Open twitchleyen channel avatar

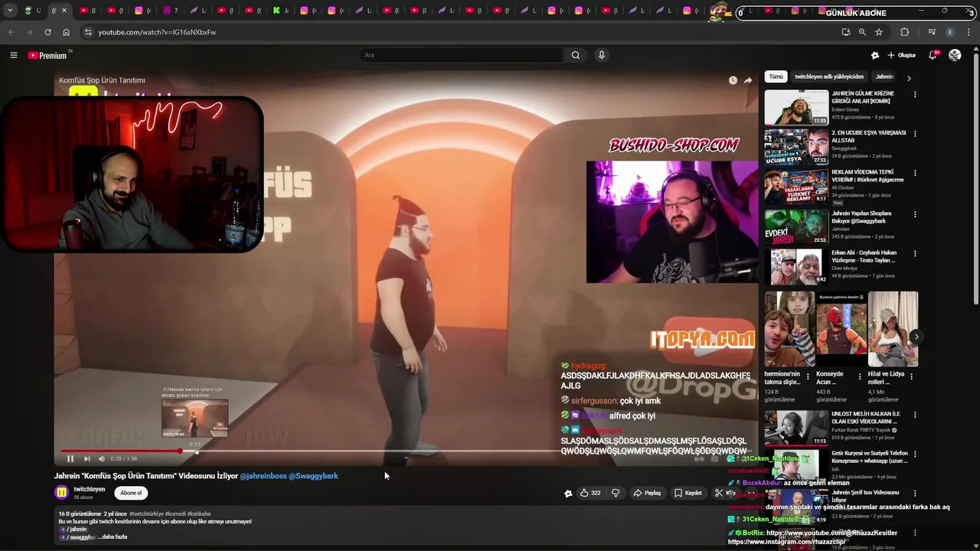coord(61,493)
